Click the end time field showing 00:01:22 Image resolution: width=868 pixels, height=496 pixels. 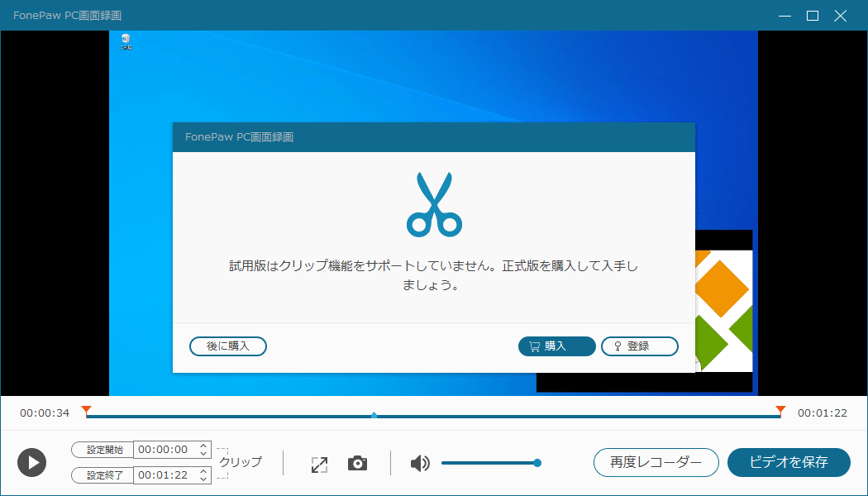pyautogui.click(x=164, y=475)
